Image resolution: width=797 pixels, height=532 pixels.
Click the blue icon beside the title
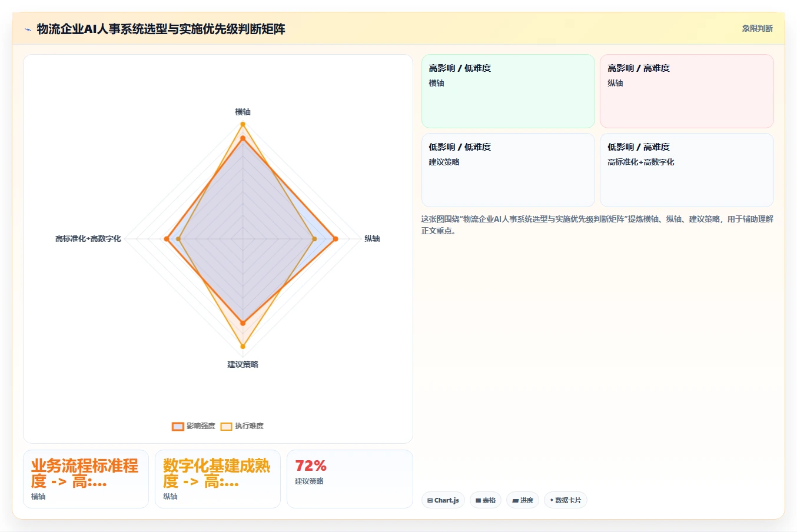(x=28, y=29)
